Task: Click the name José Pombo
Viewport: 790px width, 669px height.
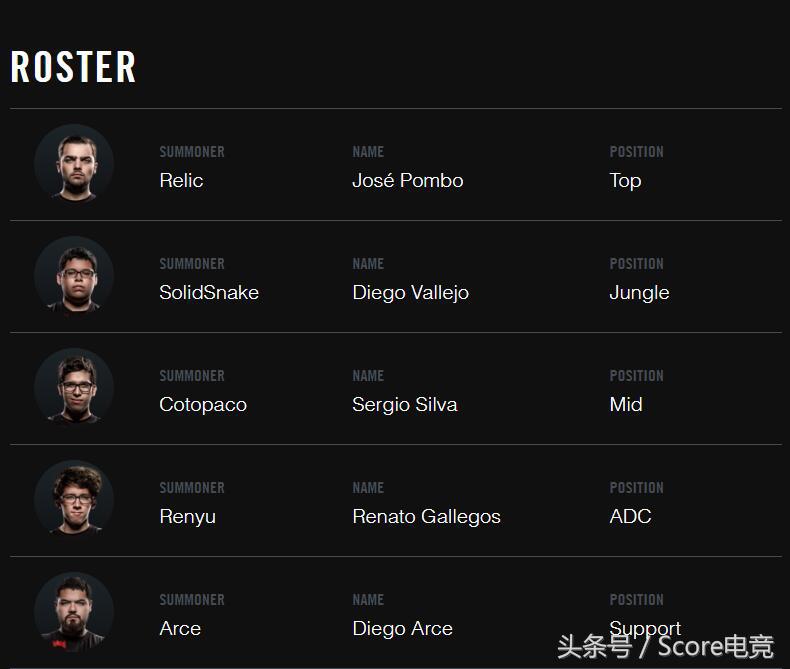Action: (408, 181)
